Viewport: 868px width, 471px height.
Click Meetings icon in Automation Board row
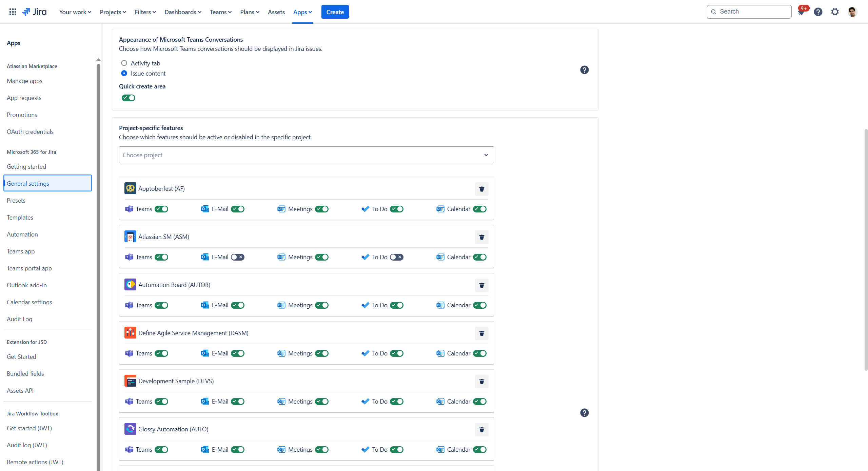[281, 305]
